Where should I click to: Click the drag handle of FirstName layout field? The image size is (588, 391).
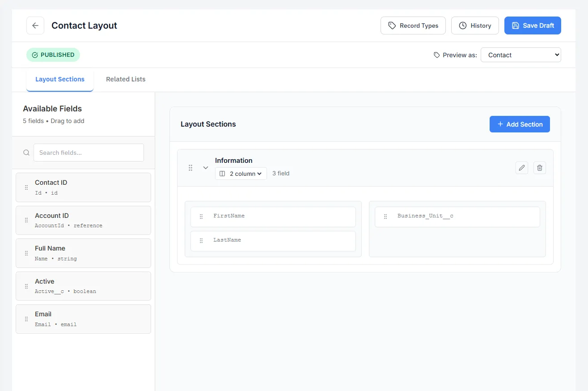201,217
